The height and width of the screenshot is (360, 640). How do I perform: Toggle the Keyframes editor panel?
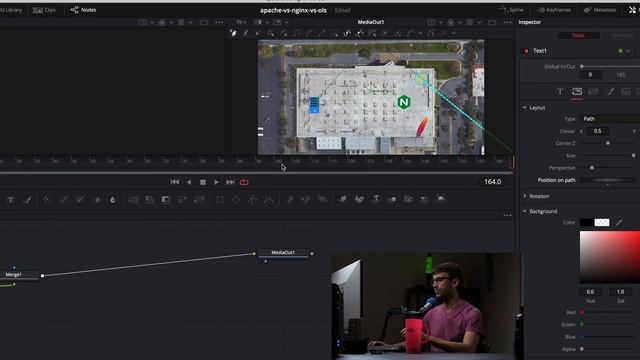pyautogui.click(x=554, y=10)
